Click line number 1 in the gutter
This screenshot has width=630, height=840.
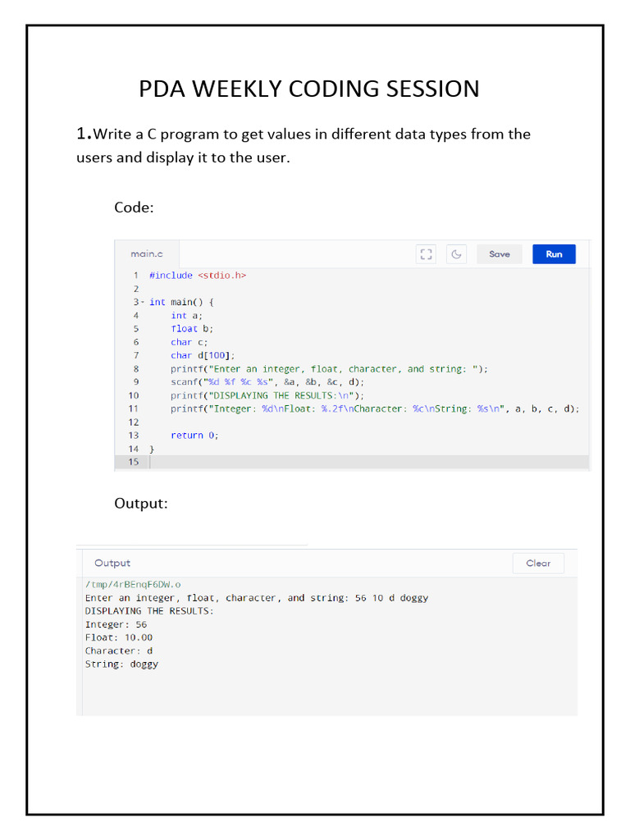click(135, 276)
